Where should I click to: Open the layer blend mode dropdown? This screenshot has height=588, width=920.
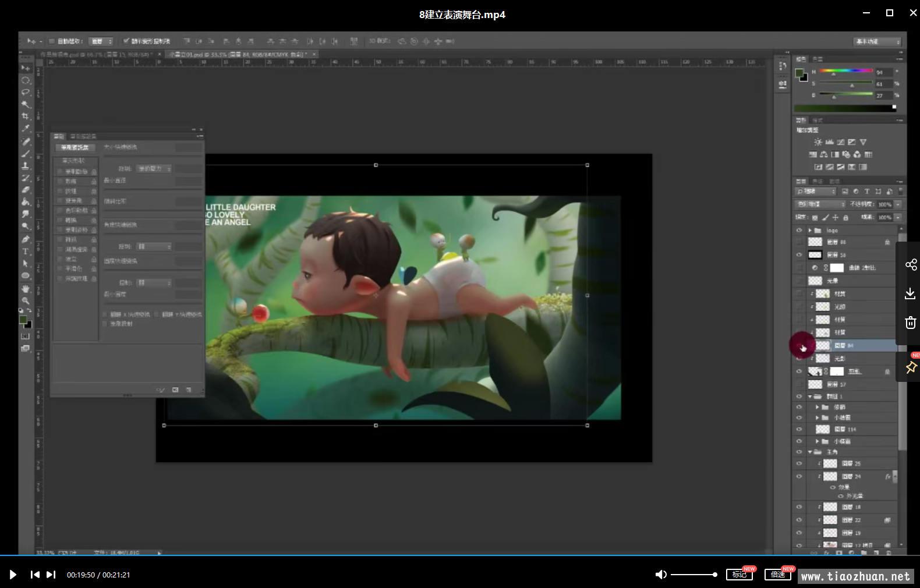coord(820,204)
